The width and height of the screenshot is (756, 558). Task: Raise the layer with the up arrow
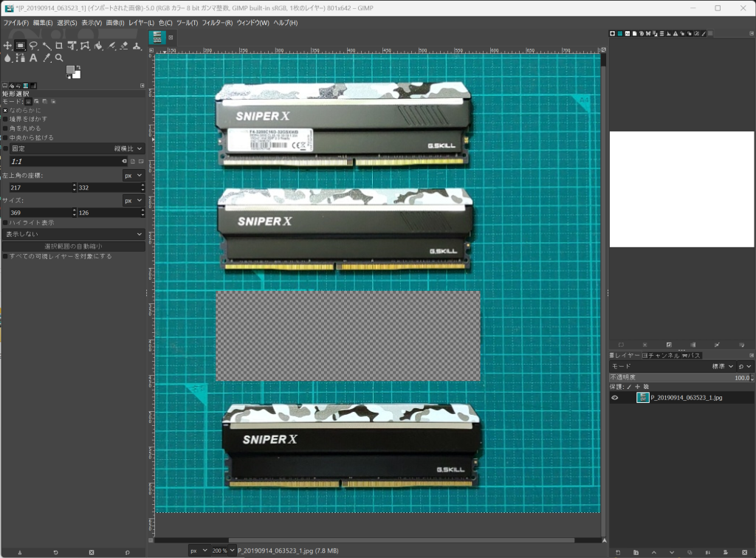coord(654,552)
